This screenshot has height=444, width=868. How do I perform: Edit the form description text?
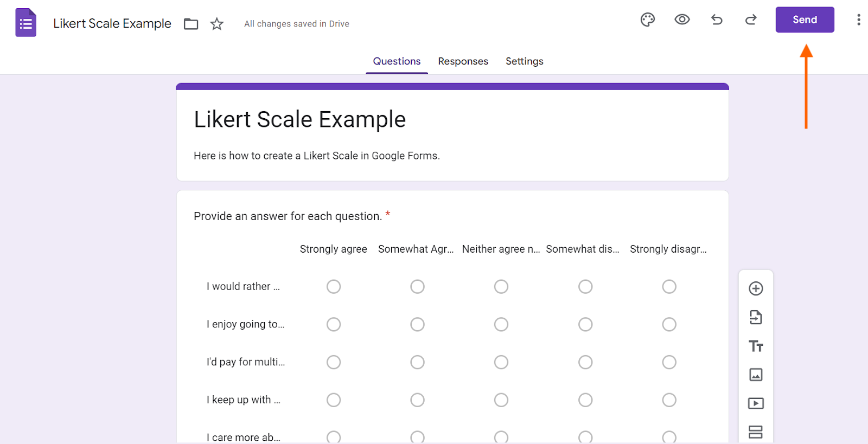pos(317,156)
